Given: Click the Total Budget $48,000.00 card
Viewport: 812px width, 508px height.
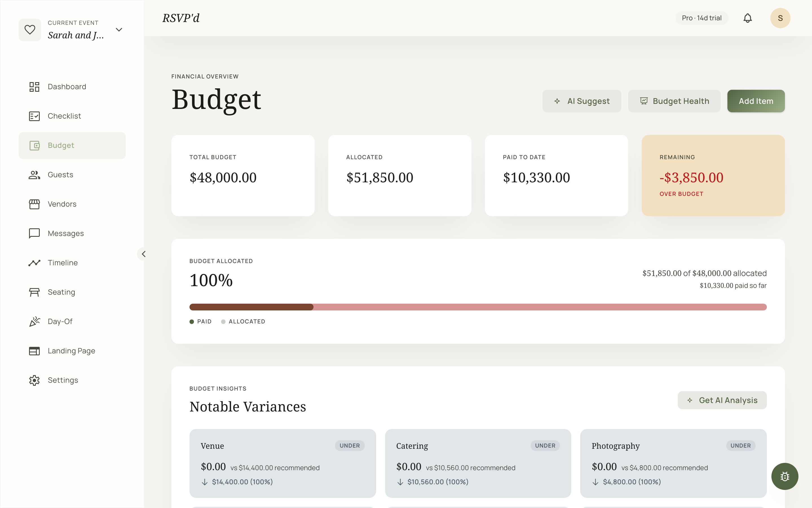Looking at the screenshot, I should point(243,175).
